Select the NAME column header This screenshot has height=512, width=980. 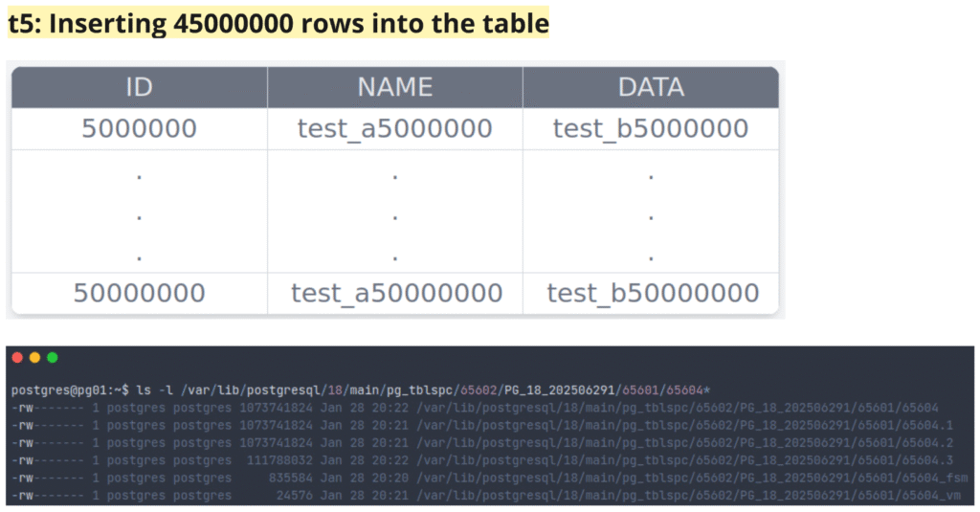coord(394,87)
